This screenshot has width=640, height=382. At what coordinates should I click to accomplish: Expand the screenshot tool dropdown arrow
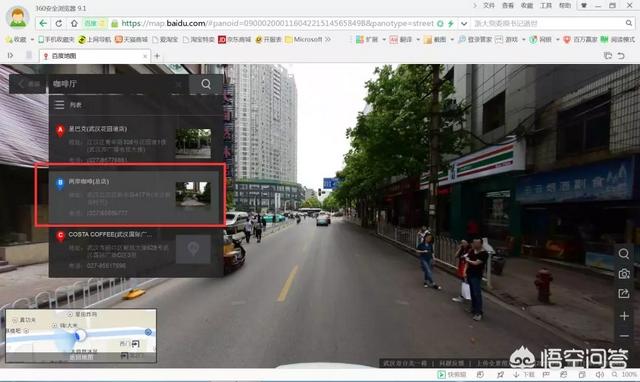[452, 40]
